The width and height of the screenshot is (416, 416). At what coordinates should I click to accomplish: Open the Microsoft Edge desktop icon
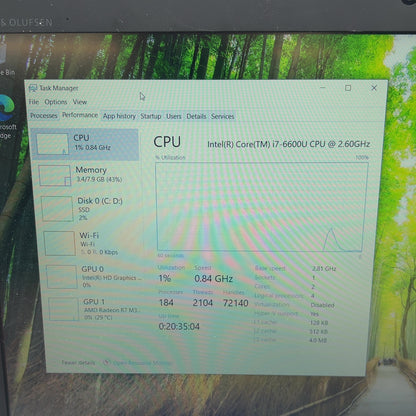click(x=7, y=115)
